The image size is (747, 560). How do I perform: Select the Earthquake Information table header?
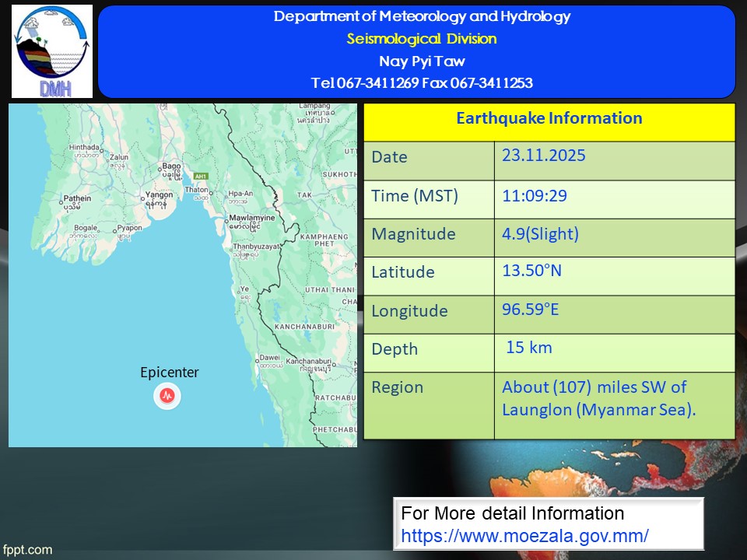[549, 119]
